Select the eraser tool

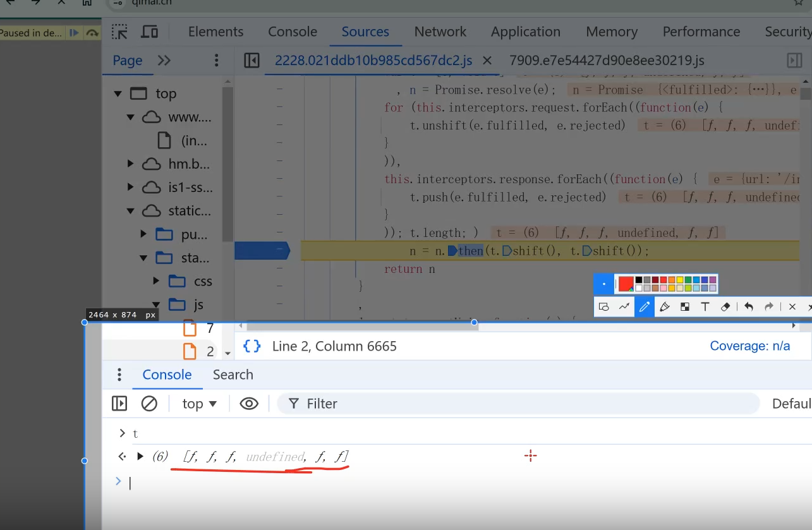click(x=725, y=307)
